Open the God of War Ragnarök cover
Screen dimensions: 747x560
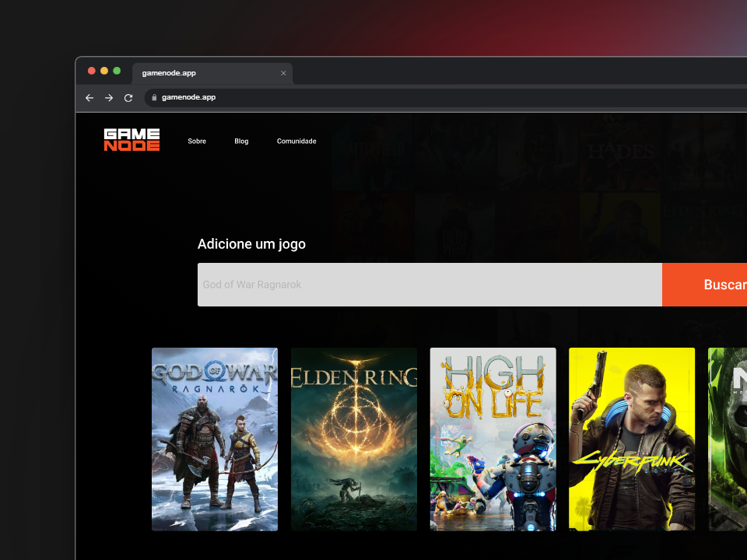tap(215, 439)
